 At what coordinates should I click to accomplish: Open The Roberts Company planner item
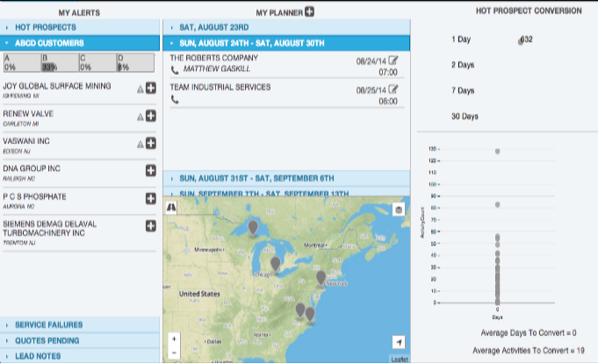pos(214,58)
